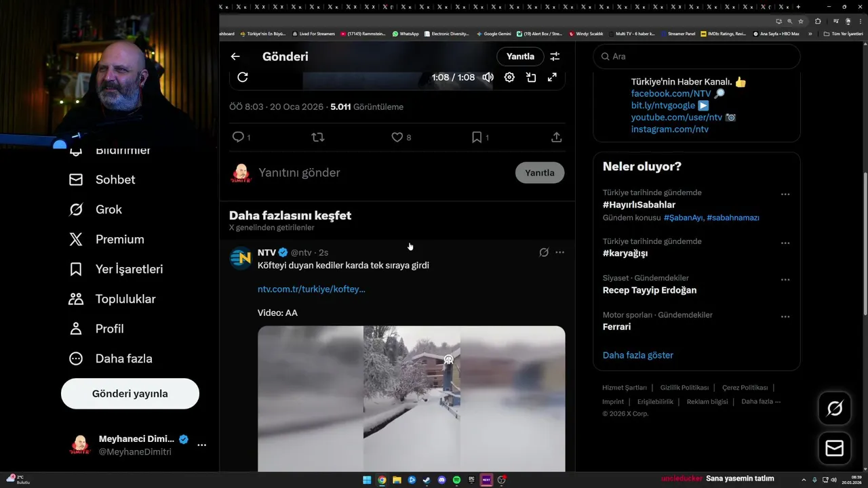
Task: Open more options for #karyağışı trend
Action: [785, 243]
